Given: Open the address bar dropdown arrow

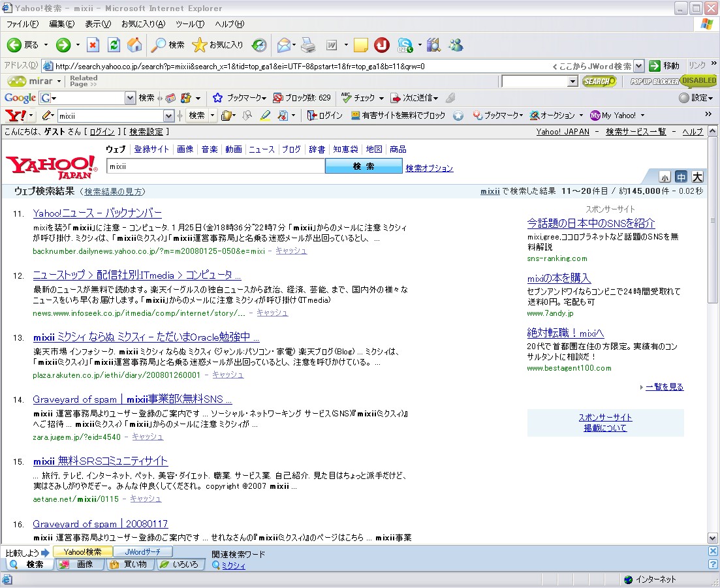Looking at the screenshot, I should point(638,66).
